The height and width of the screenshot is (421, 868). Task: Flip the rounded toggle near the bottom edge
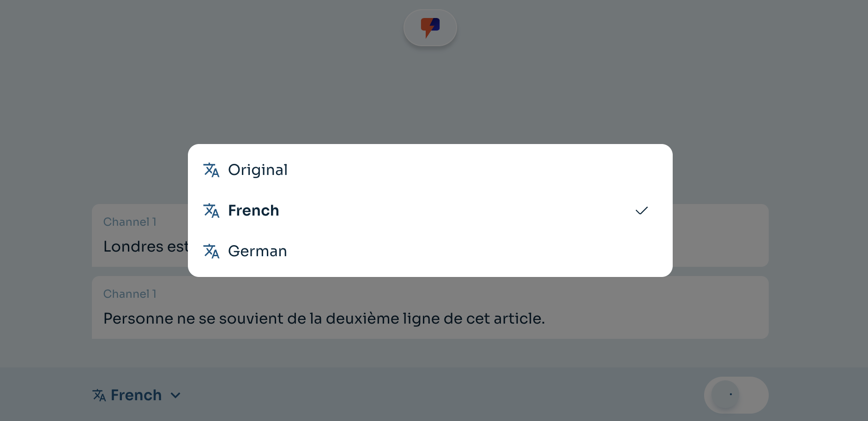(736, 395)
